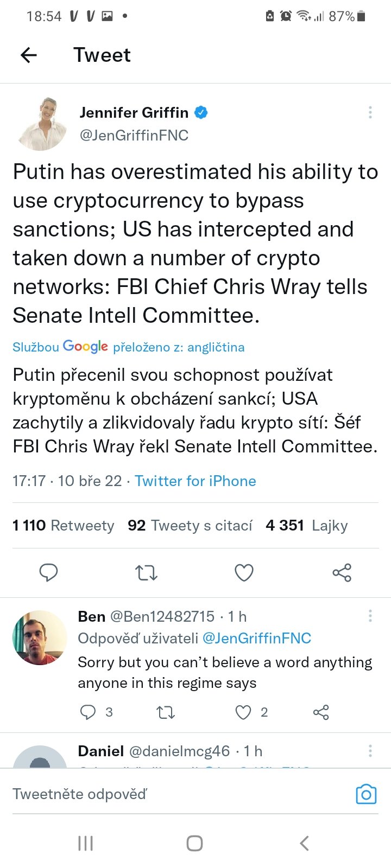View the 92 Tweety s citací
The height and width of the screenshot is (868, 391).
tap(190, 525)
